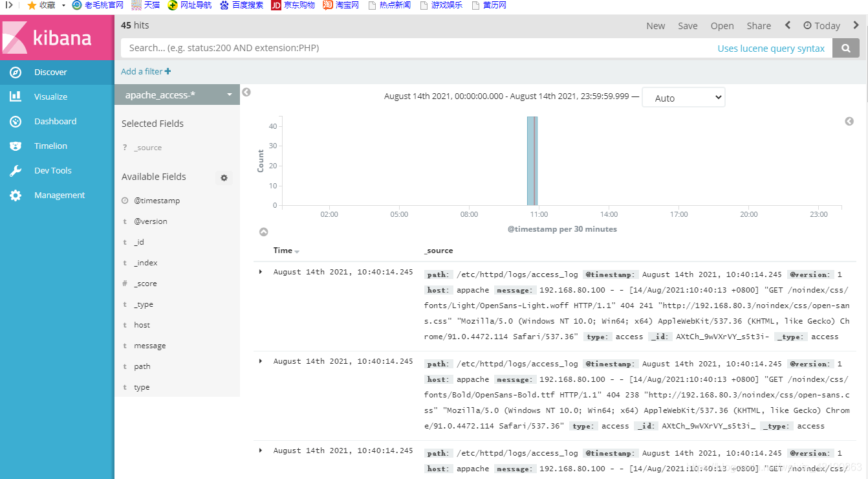868x479 pixels.
Task: Click the circular arrow beside histogram right
Action: coord(849,122)
